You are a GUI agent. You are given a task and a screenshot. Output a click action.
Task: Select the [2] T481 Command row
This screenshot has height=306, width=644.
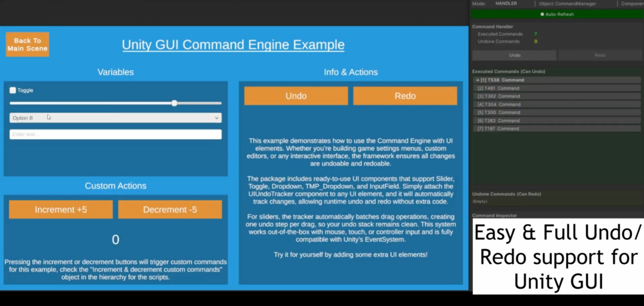[x=557, y=88]
